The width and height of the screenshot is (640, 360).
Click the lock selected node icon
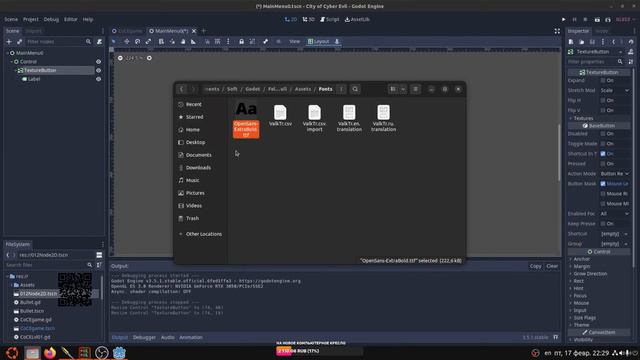[241, 42]
